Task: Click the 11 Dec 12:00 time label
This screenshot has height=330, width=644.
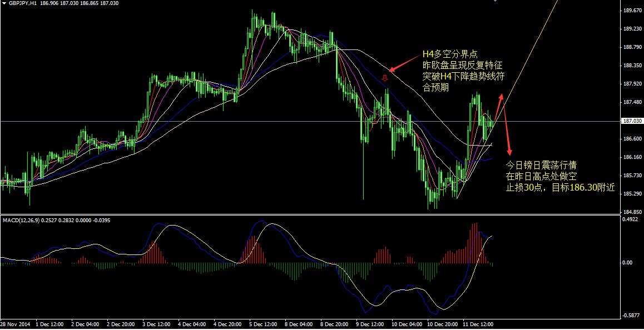Action: click(478, 324)
